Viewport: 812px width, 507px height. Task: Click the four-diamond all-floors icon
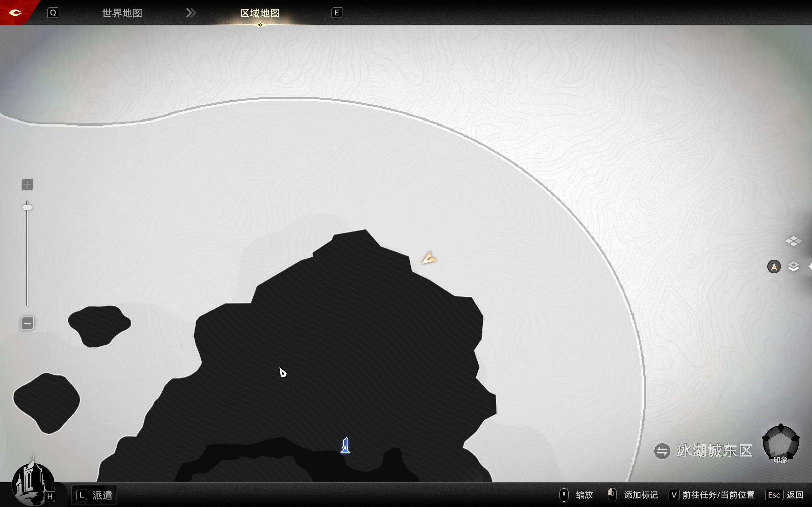(x=793, y=241)
